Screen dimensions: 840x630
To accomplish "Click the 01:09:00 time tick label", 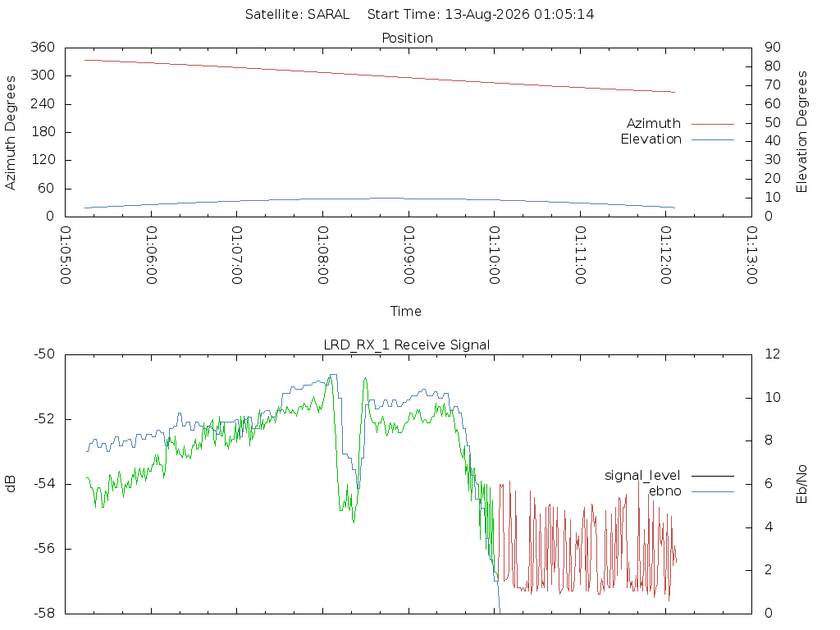I will pos(409,255).
